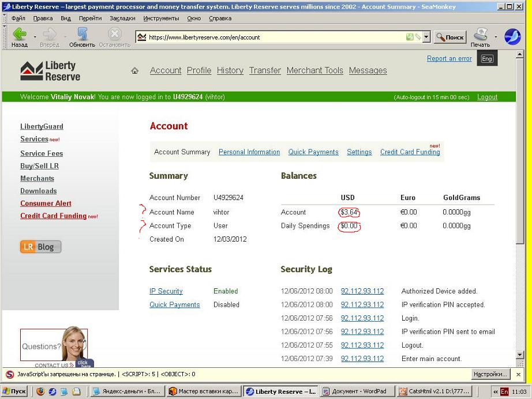Close the JavaScript notification bar

click(x=518, y=374)
